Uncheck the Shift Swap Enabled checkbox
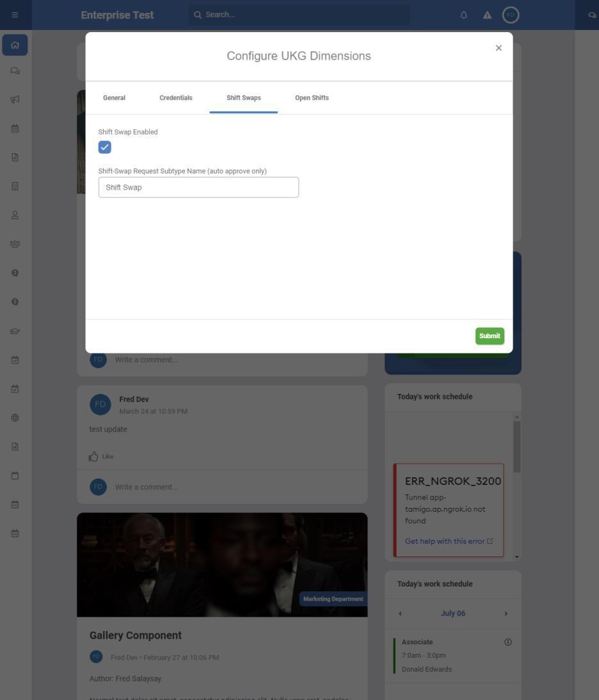599x700 pixels. 105,147
